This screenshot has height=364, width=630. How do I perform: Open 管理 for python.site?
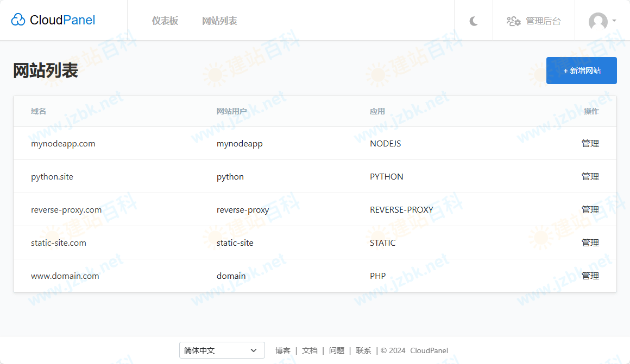(590, 176)
